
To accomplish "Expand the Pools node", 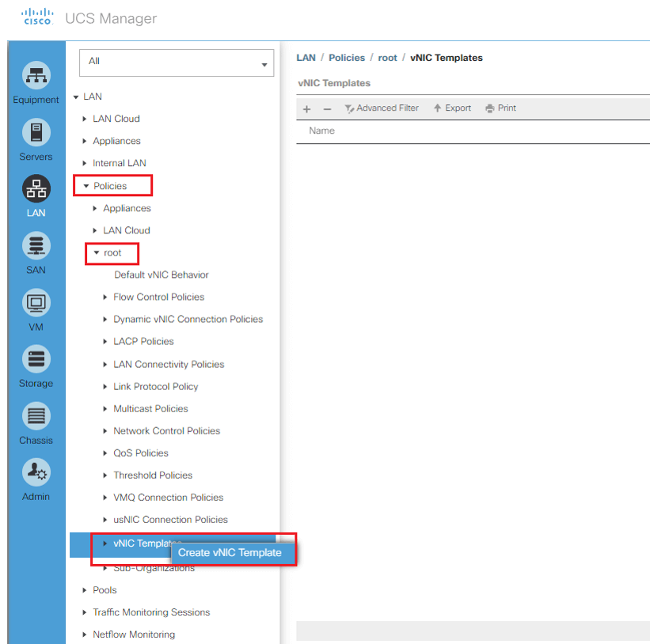I will click(85, 590).
